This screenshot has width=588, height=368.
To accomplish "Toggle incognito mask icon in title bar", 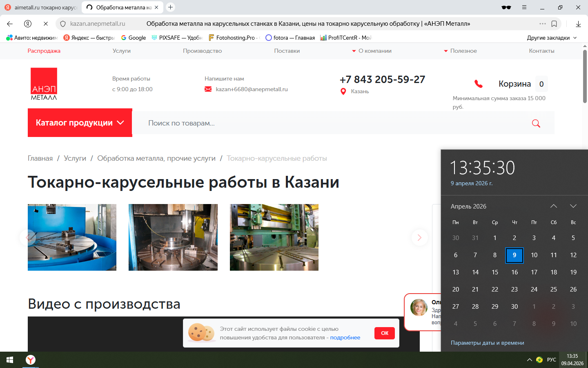I will coord(506,7).
